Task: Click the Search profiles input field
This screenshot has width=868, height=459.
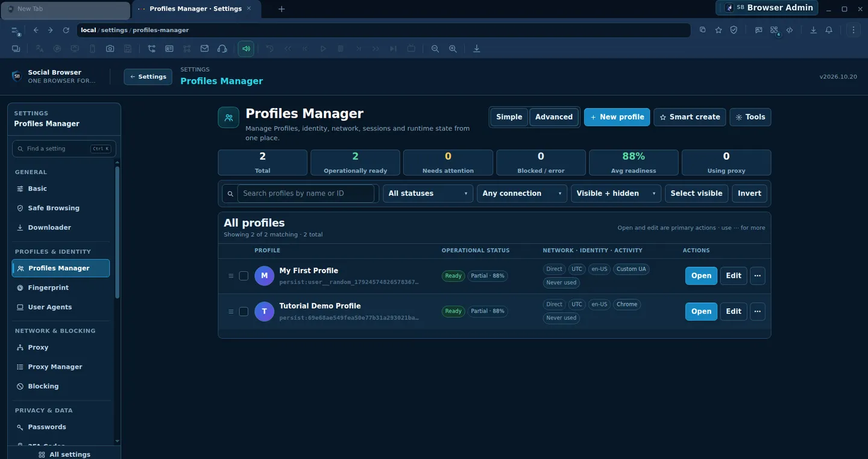Action: tap(306, 194)
